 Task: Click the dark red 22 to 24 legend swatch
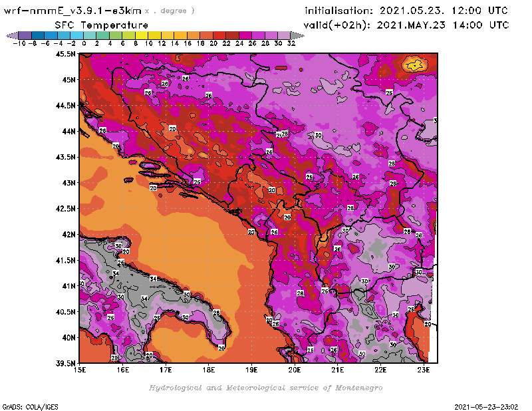232,35
